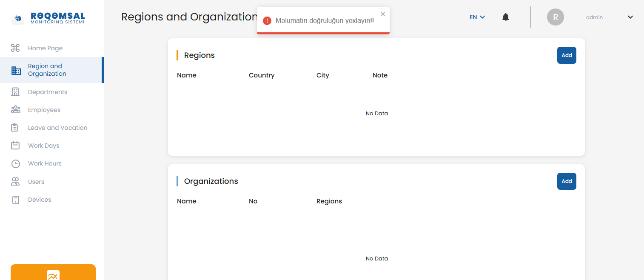The height and width of the screenshot is (280, 644).
Task: Add a new organization
Action: point(566,181)
